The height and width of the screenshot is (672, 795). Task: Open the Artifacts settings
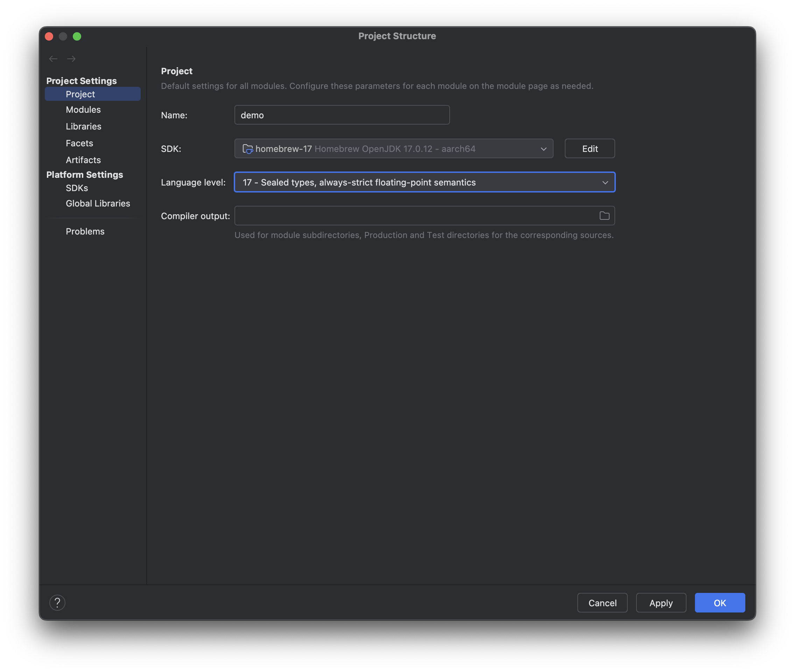pos(83,160)
